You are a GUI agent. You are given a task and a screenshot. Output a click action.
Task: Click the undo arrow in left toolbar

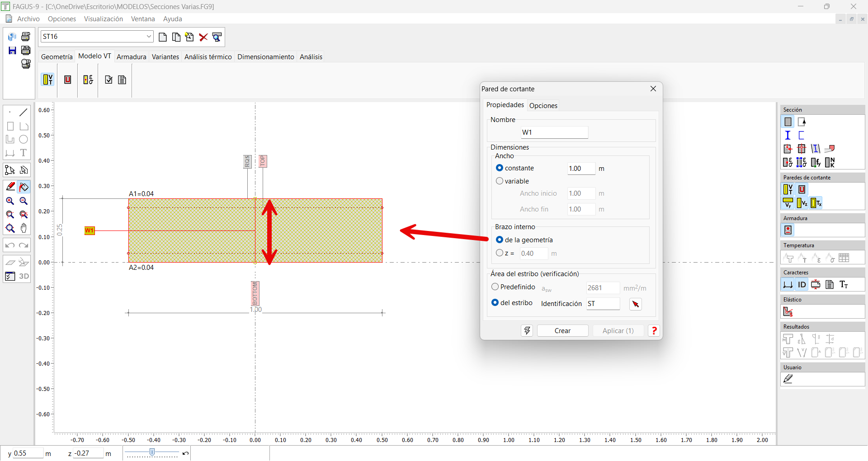pos(10,245)
